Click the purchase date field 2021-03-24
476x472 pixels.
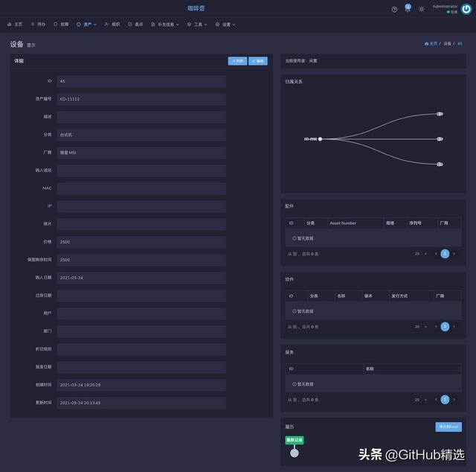[x=141, y=278]
